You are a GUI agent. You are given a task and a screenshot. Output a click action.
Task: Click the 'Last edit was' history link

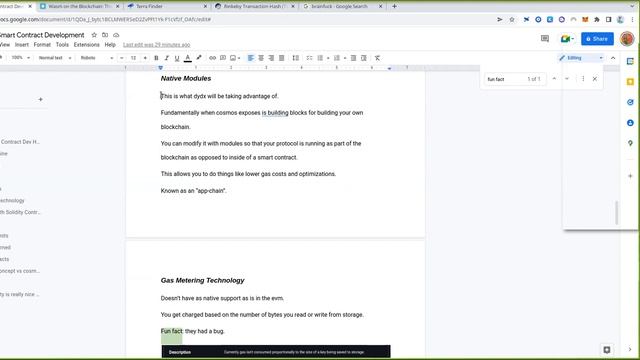point(156,44)
